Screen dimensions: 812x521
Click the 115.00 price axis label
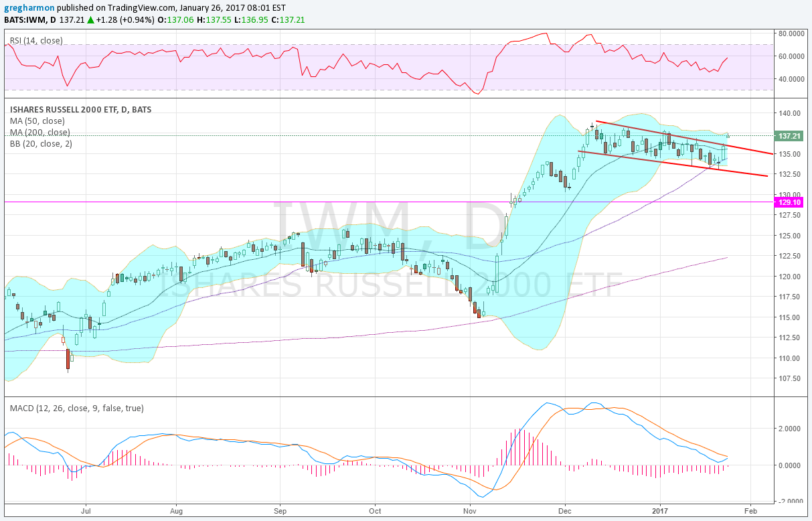(x=791, y=317)
